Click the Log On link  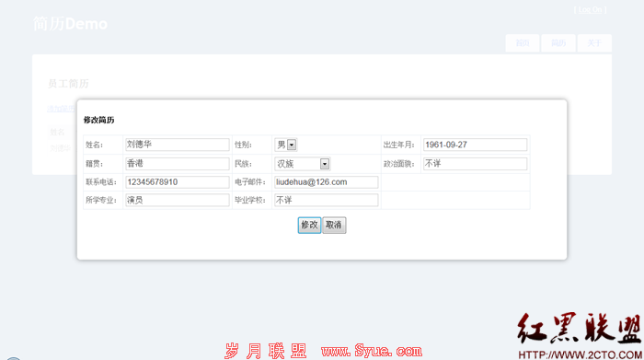tap(591, 10)
